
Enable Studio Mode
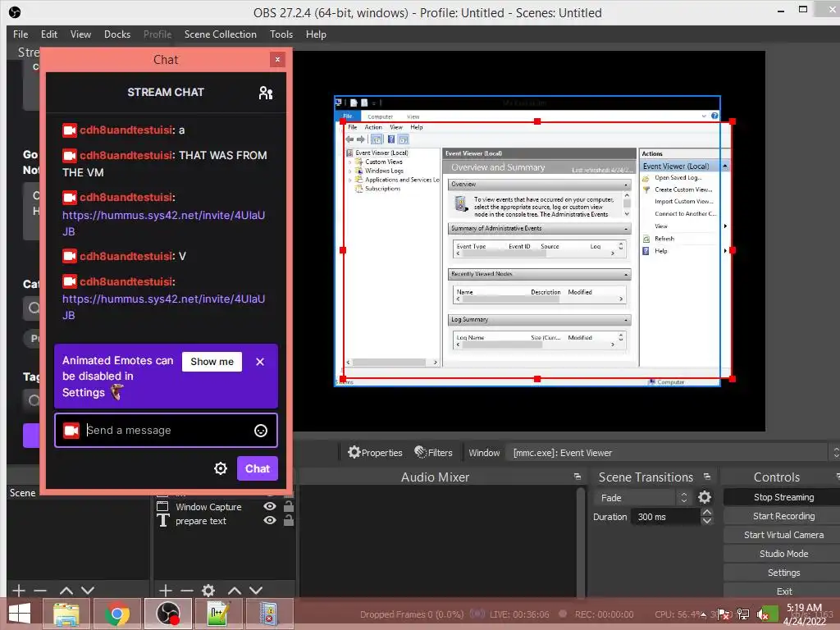pos(783,554)
